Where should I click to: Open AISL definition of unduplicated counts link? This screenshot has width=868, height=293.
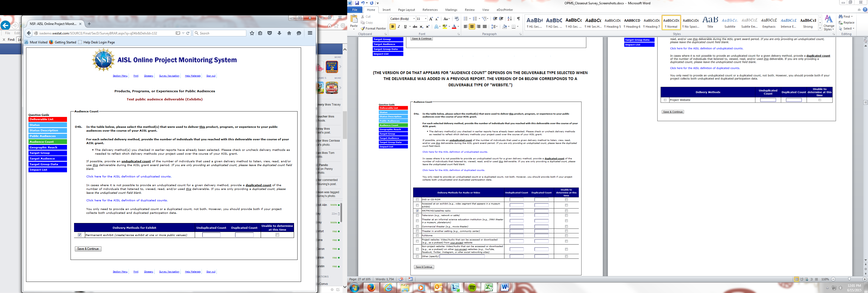tap(129, 176)
